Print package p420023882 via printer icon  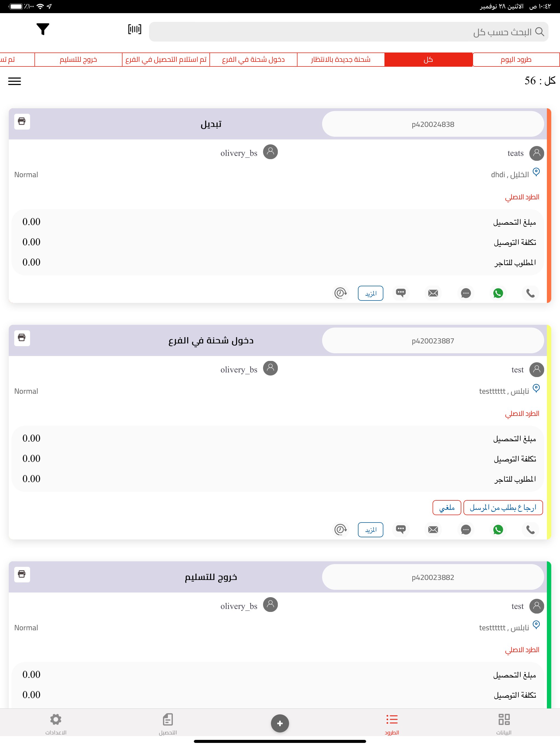click(22, 574)
